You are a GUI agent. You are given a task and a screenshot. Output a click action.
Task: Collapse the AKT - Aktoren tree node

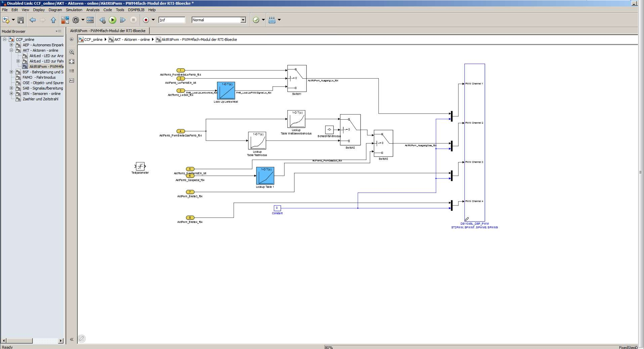(11, 50)
